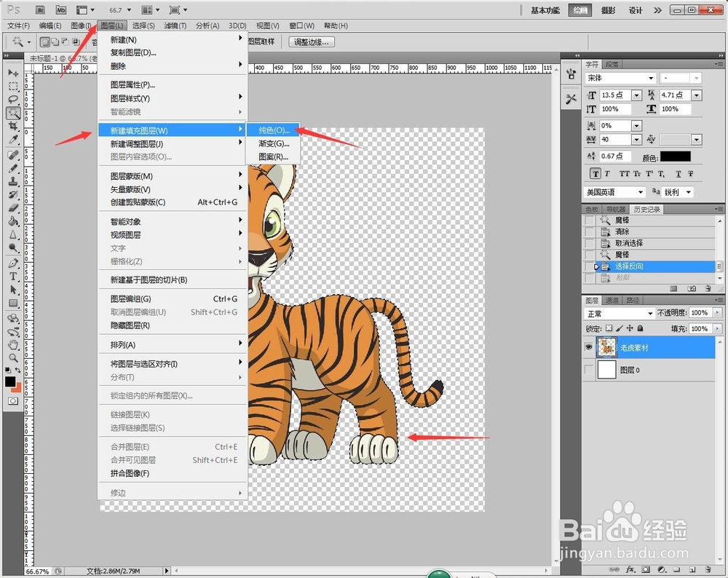This screenshot has height=578, width=728.
Task: Select the Lasso tool
Action: pyautogui.click(x=13, y=99)
